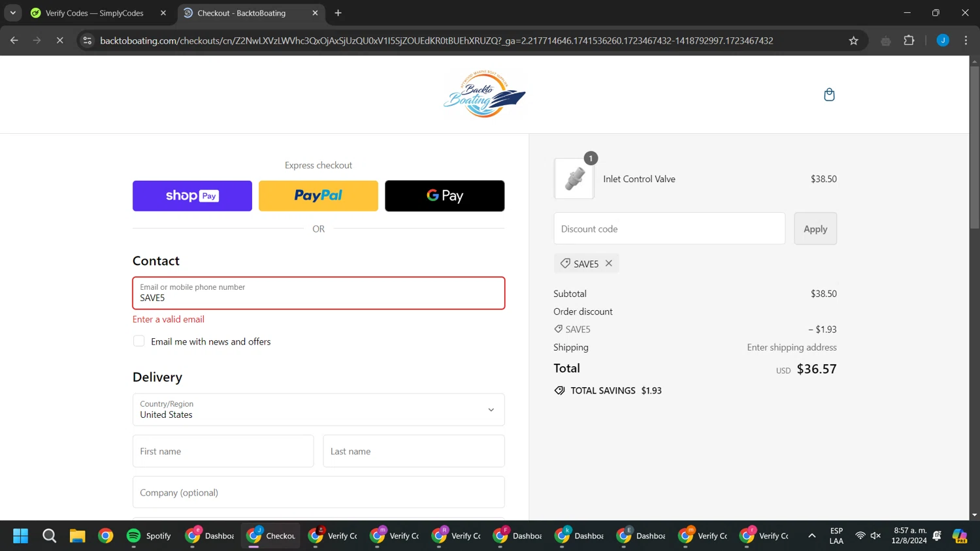Click the $36.57 total amount
This screenshot has height=551, width=980.
pos(817,369)
